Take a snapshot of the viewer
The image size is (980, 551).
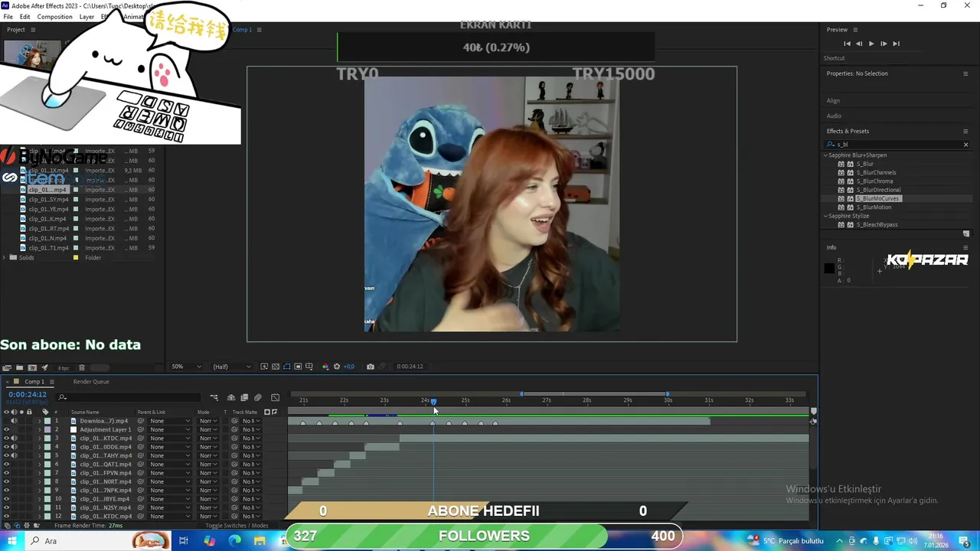pyautogui.click(x=371, y=367)
